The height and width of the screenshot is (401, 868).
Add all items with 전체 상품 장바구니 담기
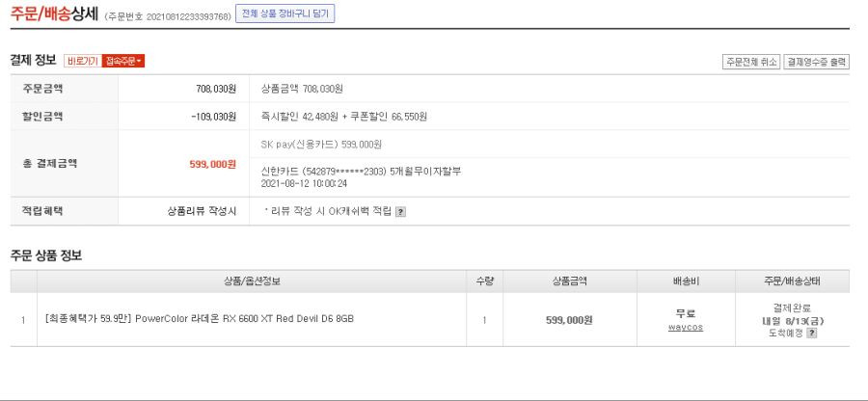click(x=285, y=14)
